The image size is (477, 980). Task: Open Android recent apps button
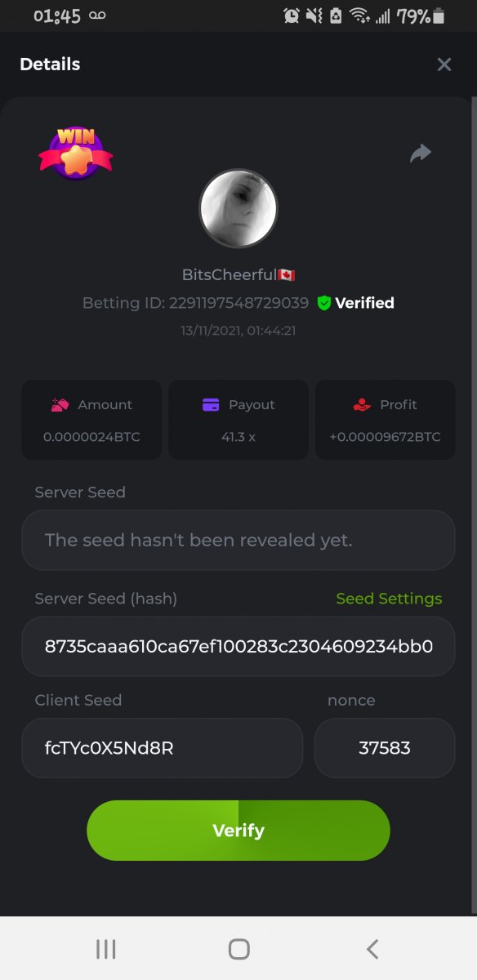(x=106, y=948)
